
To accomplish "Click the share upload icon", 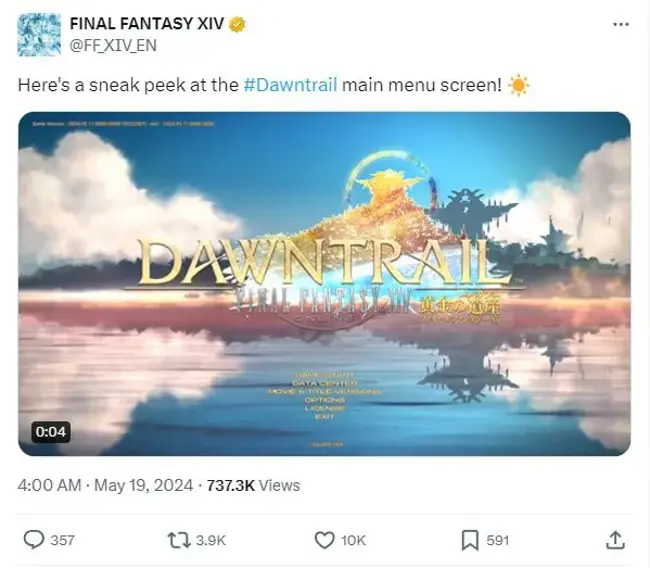I will (616, 540).
